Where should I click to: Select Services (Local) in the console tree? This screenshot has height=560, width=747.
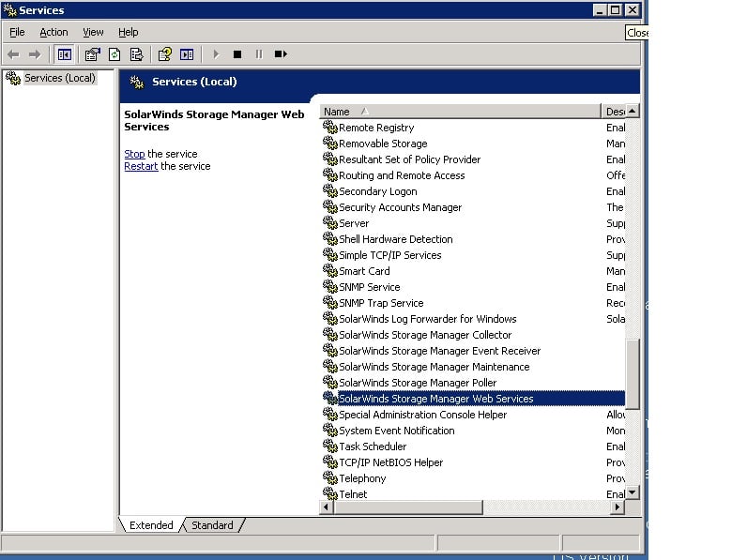[59, 78]
